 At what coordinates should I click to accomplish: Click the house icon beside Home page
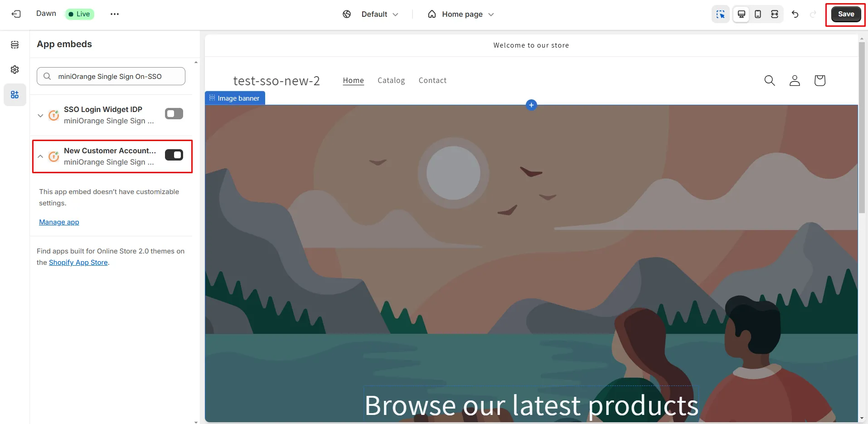click(432, 14)
